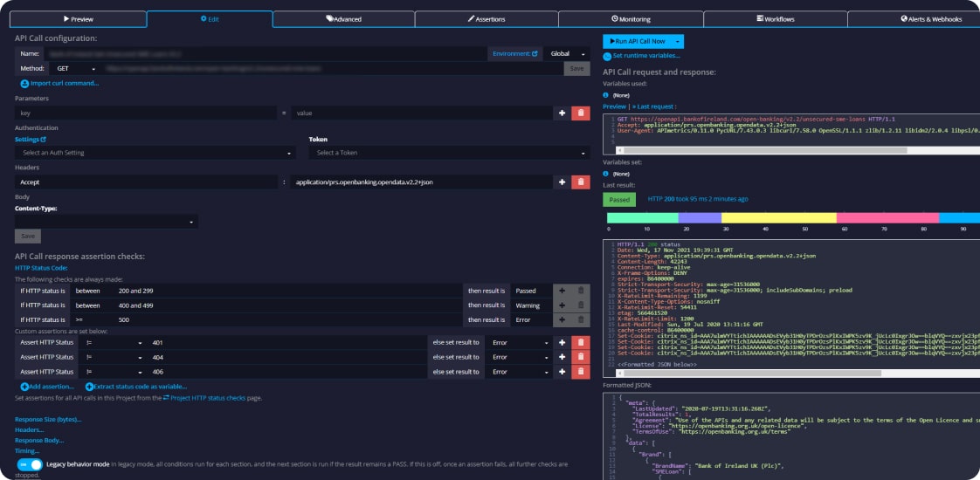Delete the 401 status assertion

click(x=581, y=343)
